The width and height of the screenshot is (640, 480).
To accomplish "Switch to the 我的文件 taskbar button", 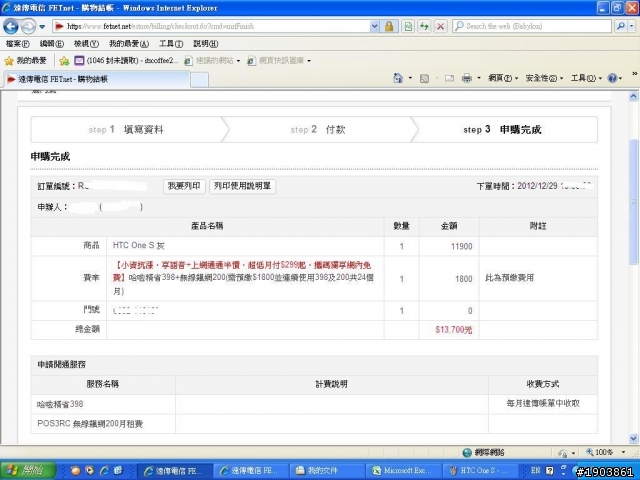I will 326,471.
